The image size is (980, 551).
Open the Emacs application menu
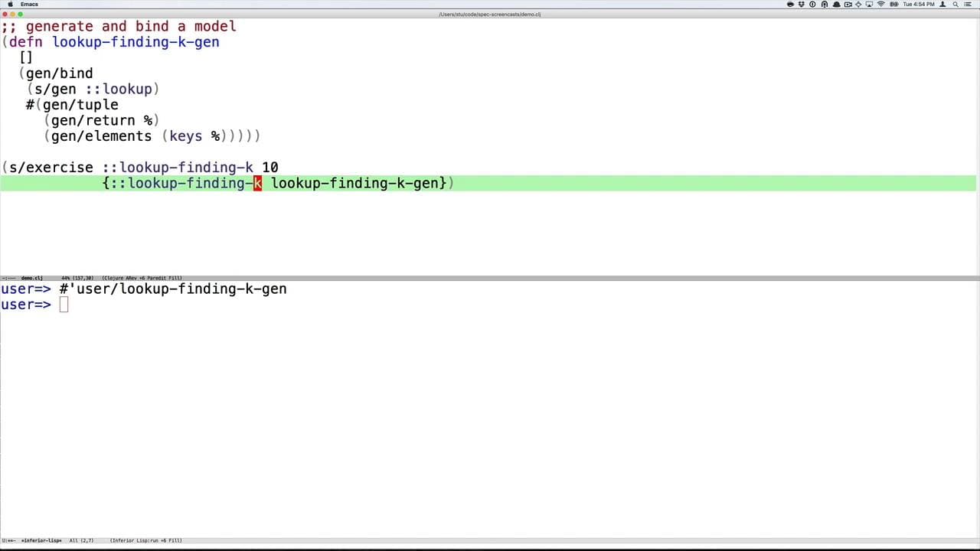pos(29,4)
